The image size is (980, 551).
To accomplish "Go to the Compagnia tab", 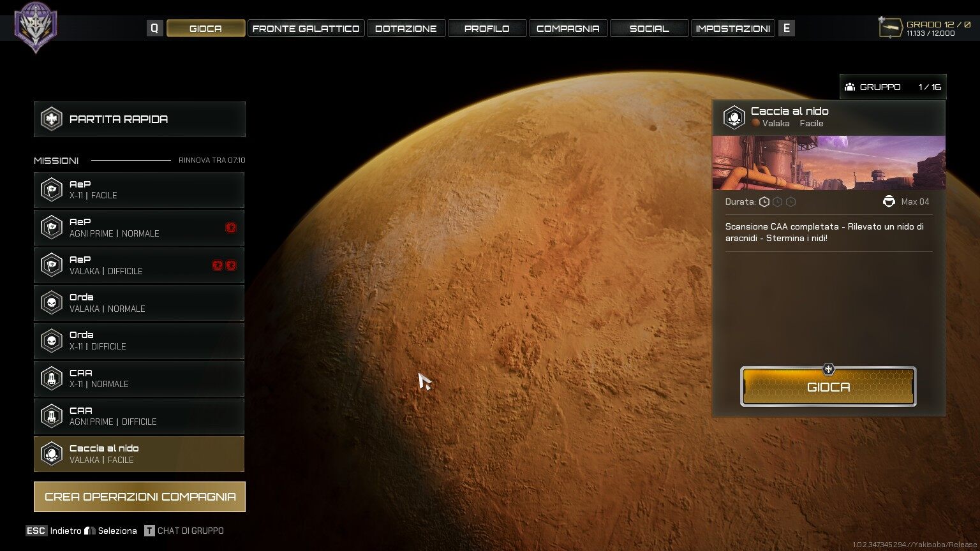I will (568, 28).
